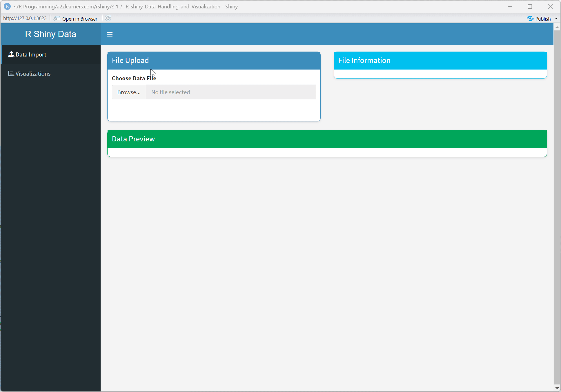The image size is (561, 392).
Task: Click the Browse button to choose a file
Action: 129,92
